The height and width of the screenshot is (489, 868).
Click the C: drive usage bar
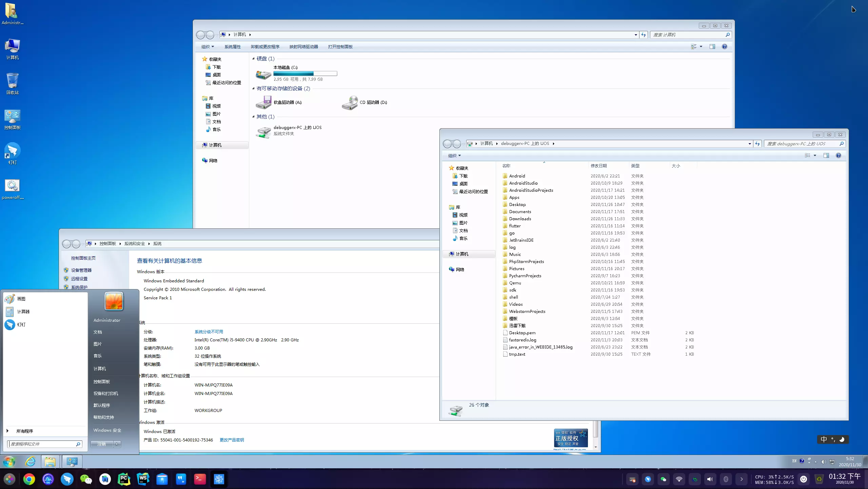[x=305, y=74]
